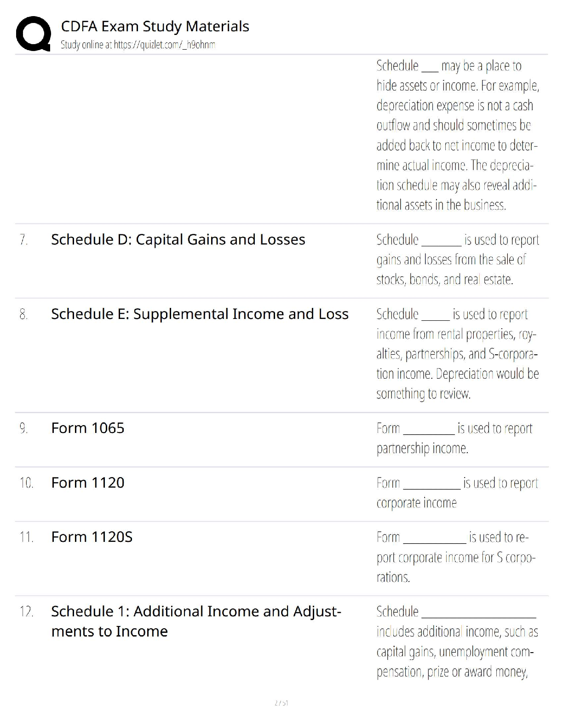Click the number 11 item marker
Image resolution: width=563 pixels, height=728 pixels.
coord(26,537)
